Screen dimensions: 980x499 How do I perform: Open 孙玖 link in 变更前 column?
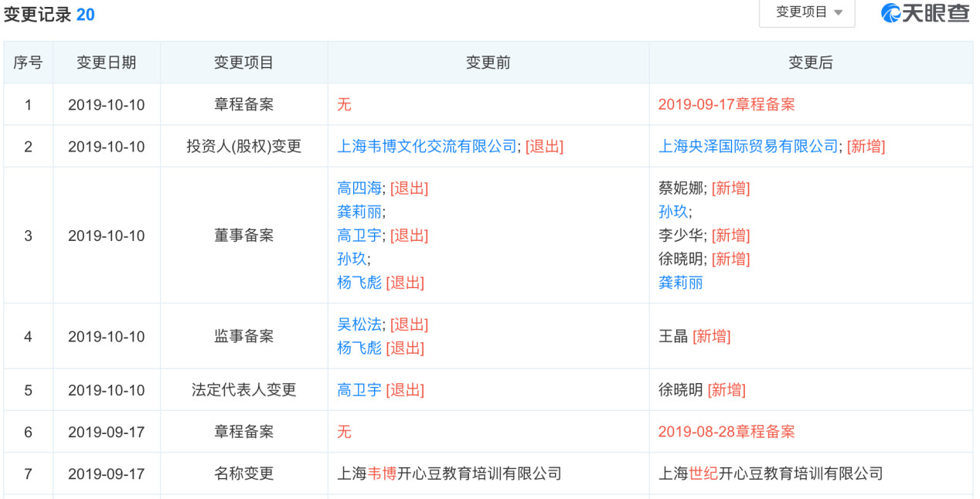point(352,259)
